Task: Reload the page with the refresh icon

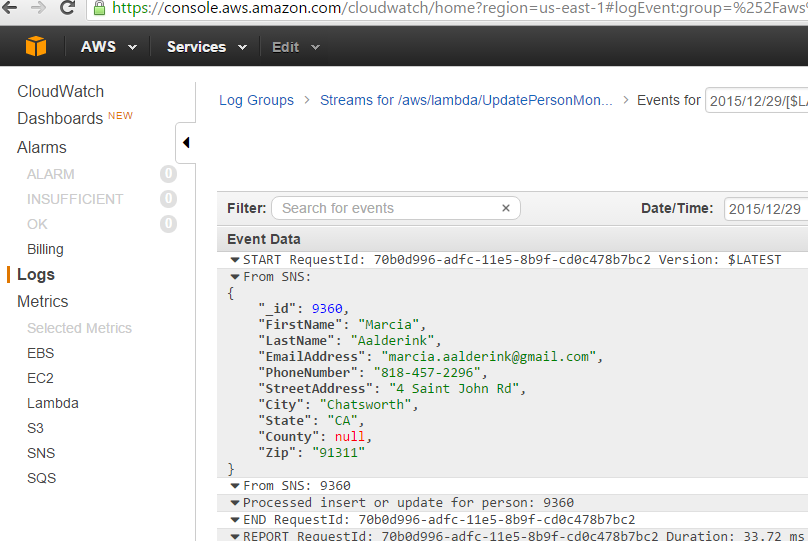Action: [68, 8]
